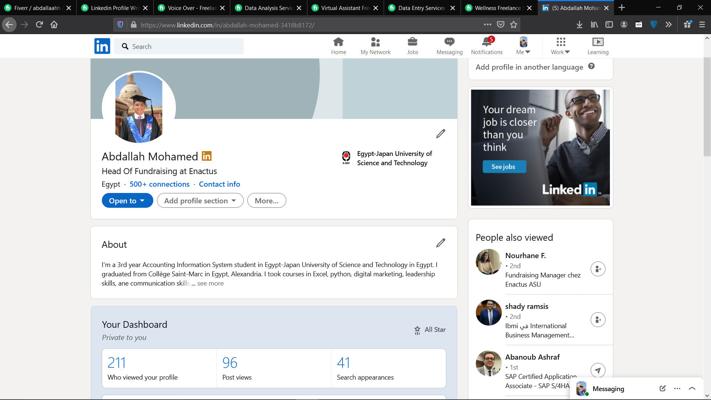
Task: Open the 'Open to' dropdown
Action: 127,200
